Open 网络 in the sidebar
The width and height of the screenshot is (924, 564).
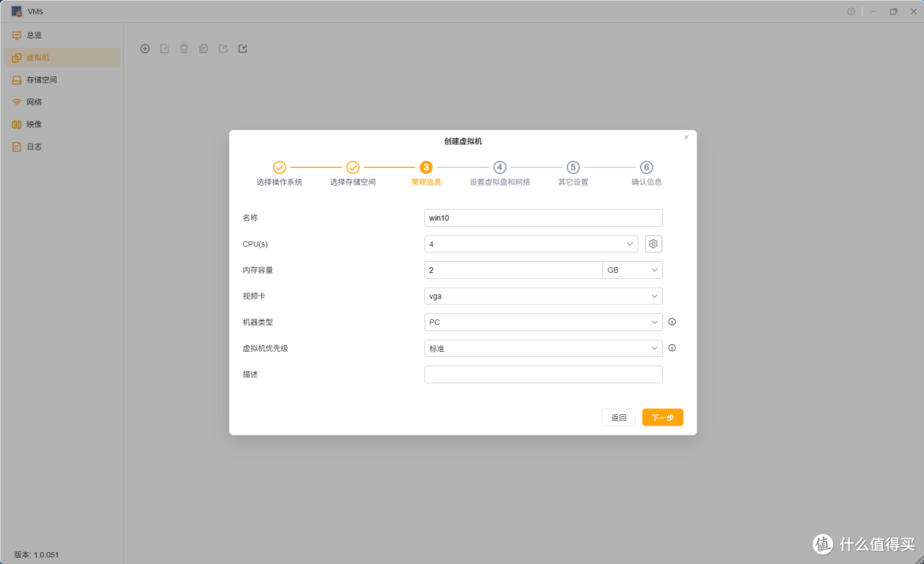coord(62,102)
